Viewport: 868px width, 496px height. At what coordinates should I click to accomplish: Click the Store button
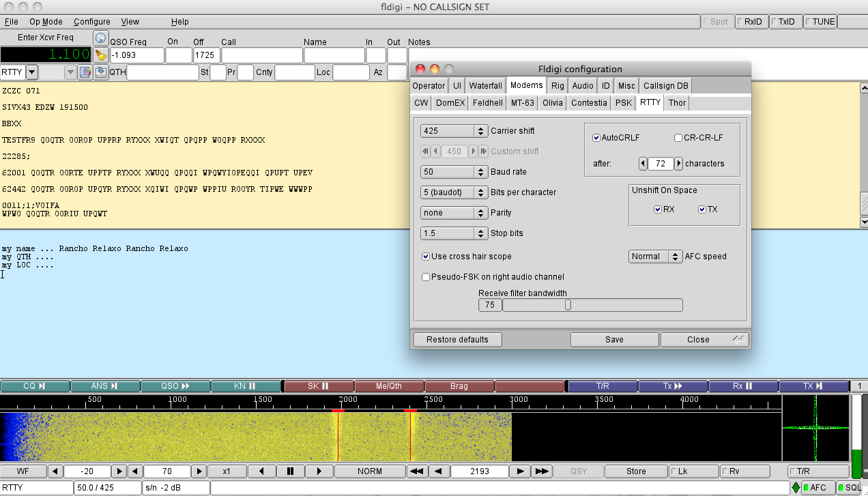click(x=636, y=471)
